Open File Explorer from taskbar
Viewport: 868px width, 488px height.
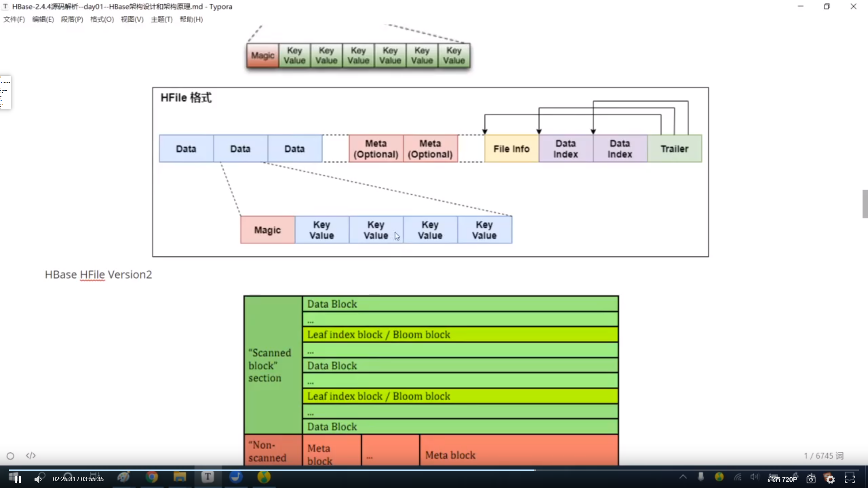tap(180, 477)
